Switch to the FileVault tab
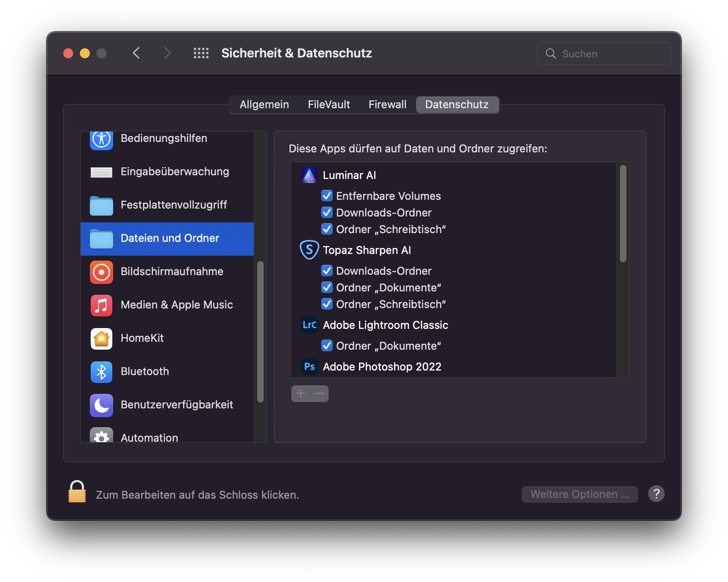Image resolution: width=728 pixels, height=582 pixels. pos(329,104)
